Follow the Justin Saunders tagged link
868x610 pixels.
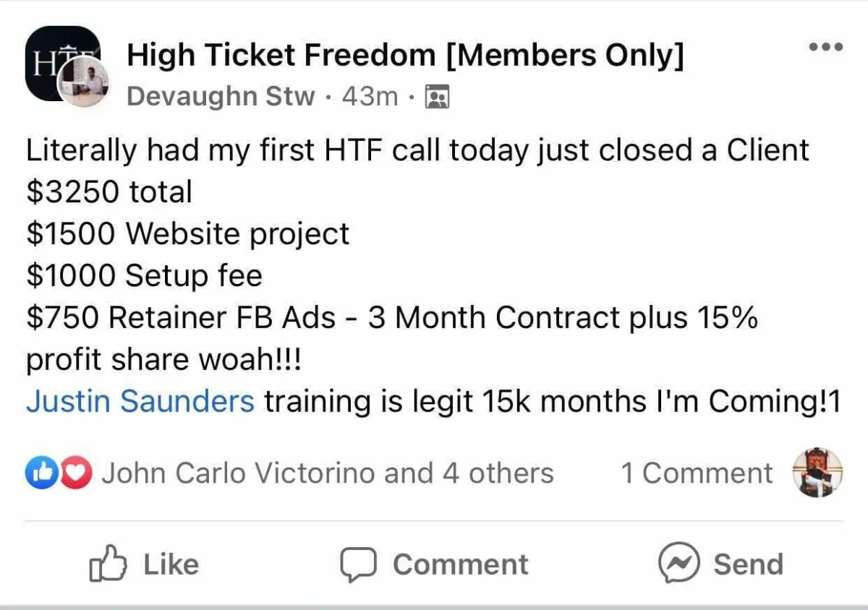click(x=140, y=401)
